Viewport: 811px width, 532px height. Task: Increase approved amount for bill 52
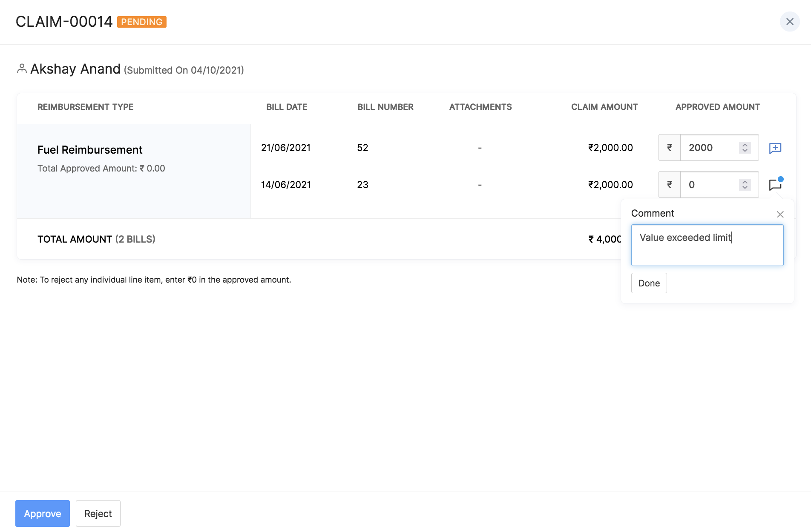(745, 145)
